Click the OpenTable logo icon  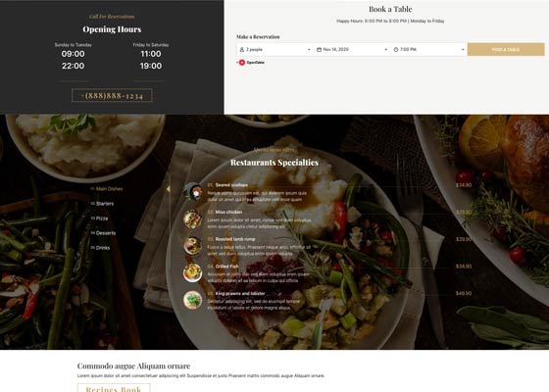242,63
